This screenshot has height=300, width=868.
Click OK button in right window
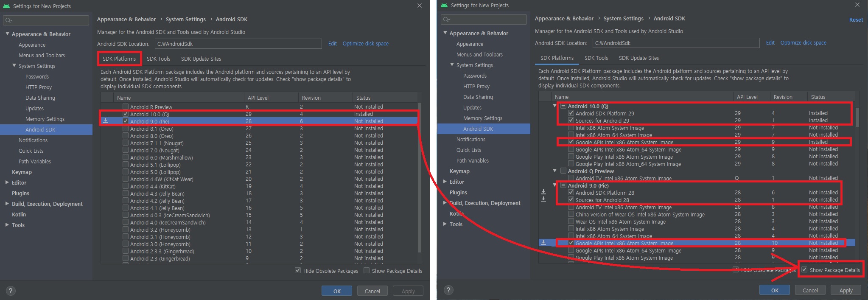pyautogui.click(x=775, y=290)
